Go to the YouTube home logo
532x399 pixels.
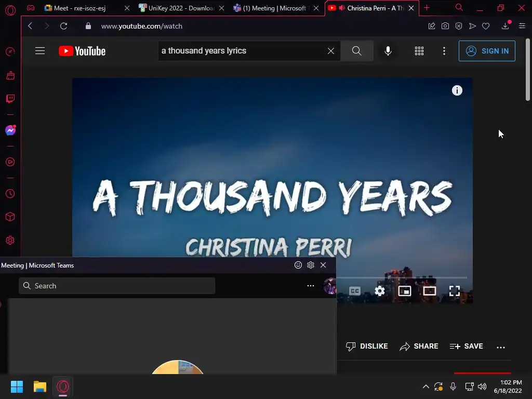(82, 51)
